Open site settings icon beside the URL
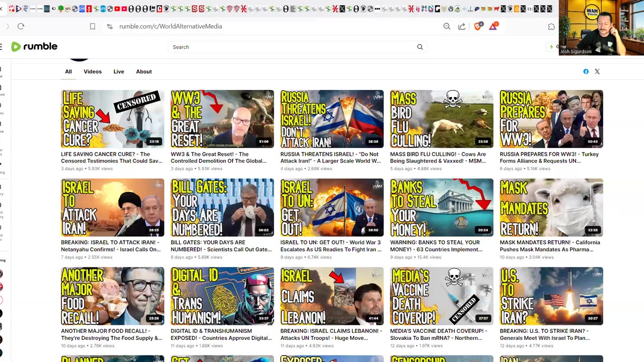644x362 pixels. [x=110, y=26]
